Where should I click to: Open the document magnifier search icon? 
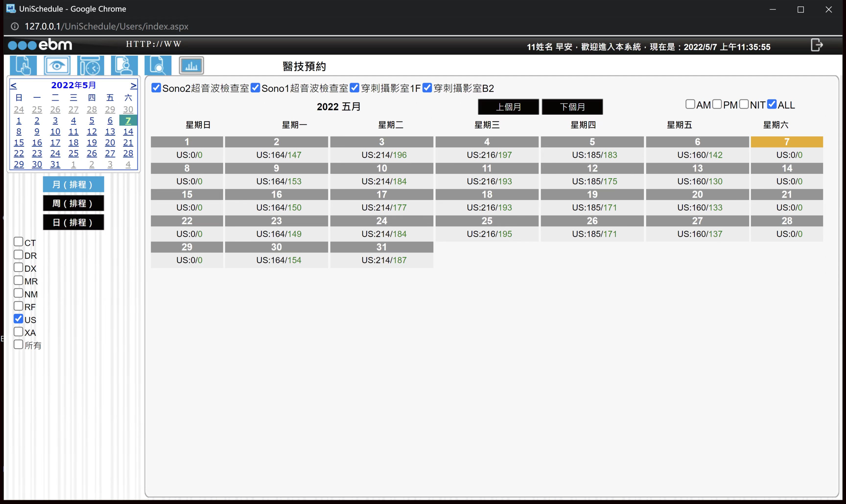158,65
